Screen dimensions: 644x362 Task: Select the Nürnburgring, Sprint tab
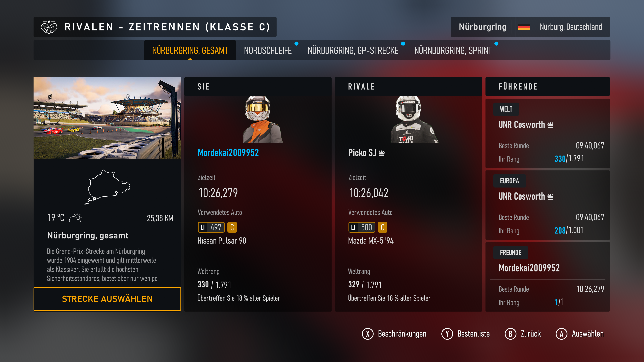click(x=453, y=50)
